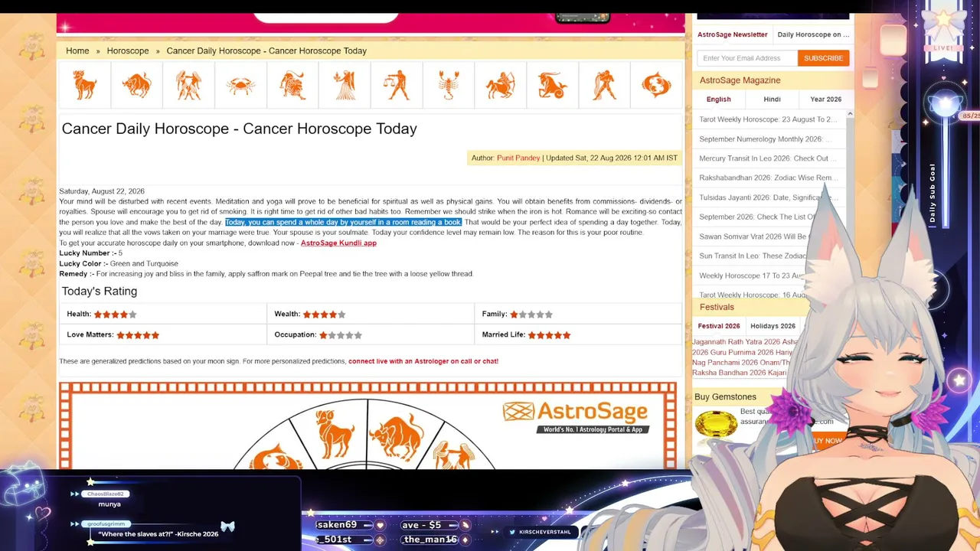Click connect live with an Astrologer link
Screen dimensions: 980x551
point(423,361)
